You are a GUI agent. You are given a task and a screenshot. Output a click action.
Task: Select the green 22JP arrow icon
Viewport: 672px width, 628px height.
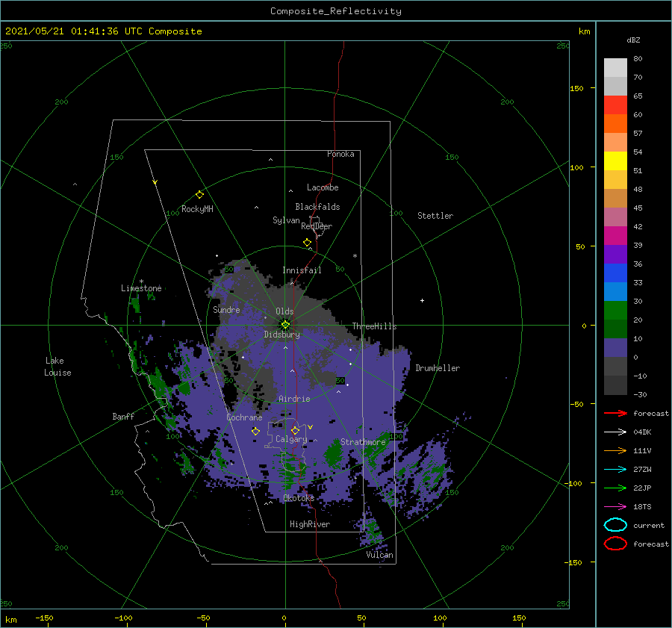click(x=615, y=488)
